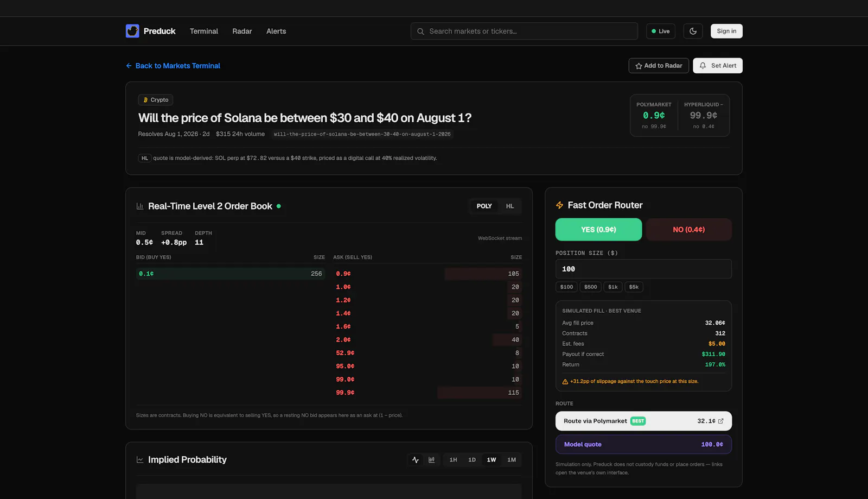The height and width of the screenshot is (499, 868).
Task: Click the search magnifier icon
Action: (420, 31)
